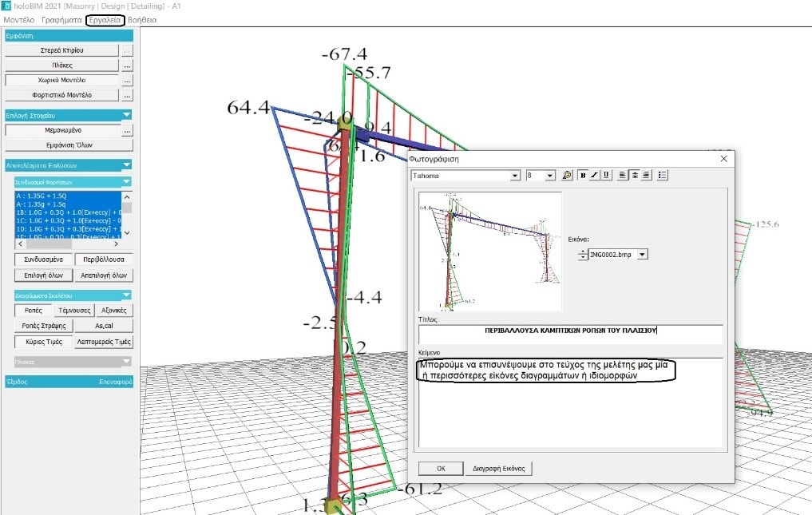Screen dimensions: 812x515
Task: Select combination A-: 1.35g + 1.5q
Action: (x=68, y=204)
